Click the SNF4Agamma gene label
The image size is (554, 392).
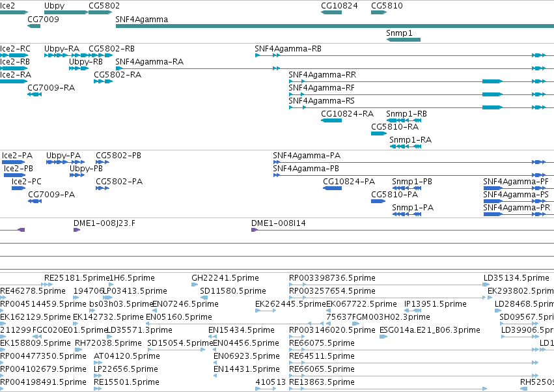(x=142, y=19)
